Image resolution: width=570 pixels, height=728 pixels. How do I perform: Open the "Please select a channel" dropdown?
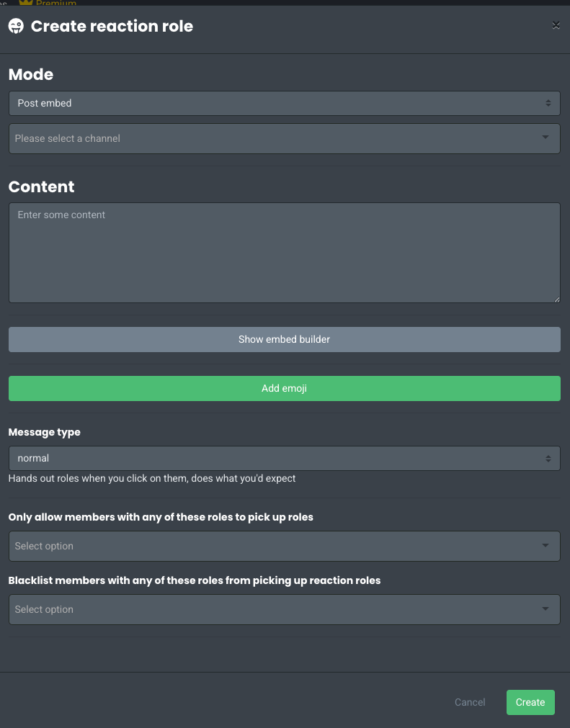coord(274,138)
